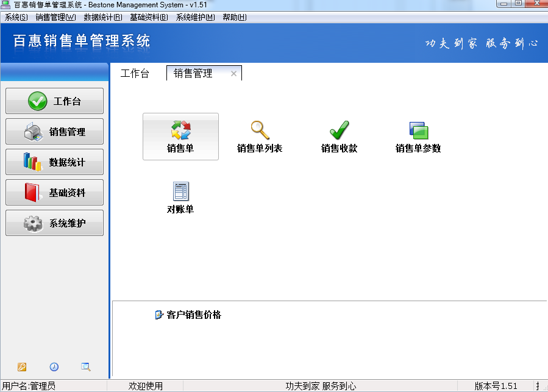Maximize the Bestone Management System window
Viewport: 548px width, 392px height.
coord(518,4)
